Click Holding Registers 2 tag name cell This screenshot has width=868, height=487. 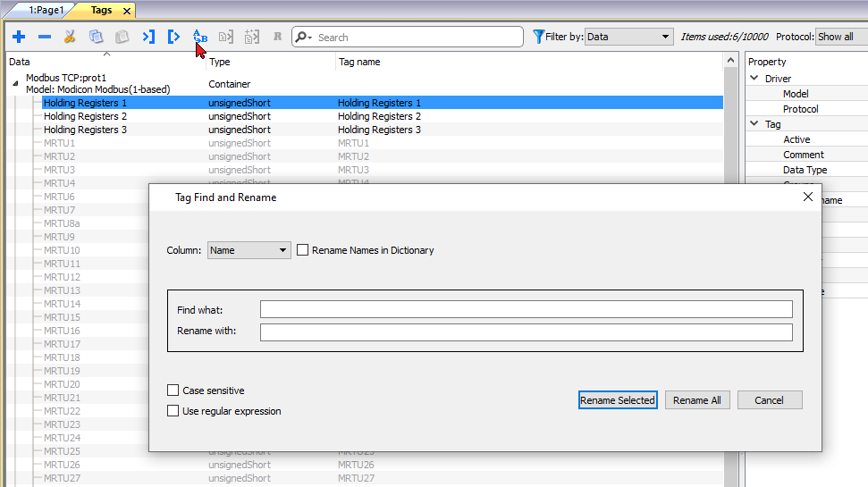coord(379,116)
